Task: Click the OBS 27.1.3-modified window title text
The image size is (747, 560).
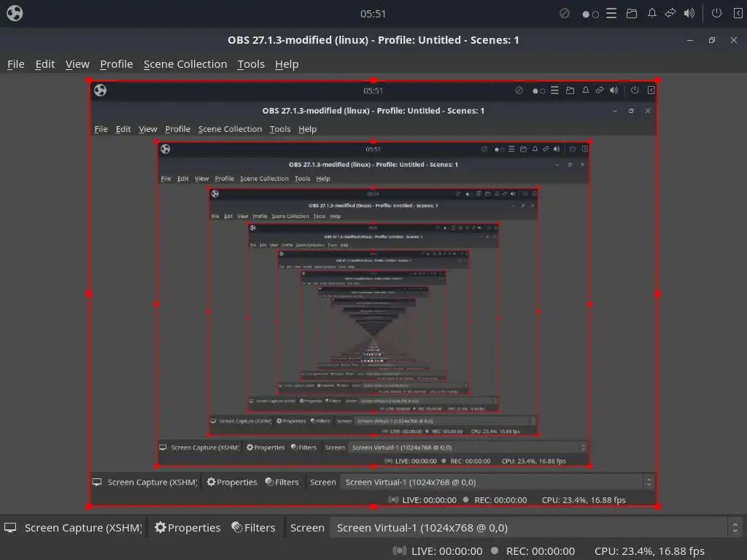Action: pyautogui.click(x=373, y=40)
